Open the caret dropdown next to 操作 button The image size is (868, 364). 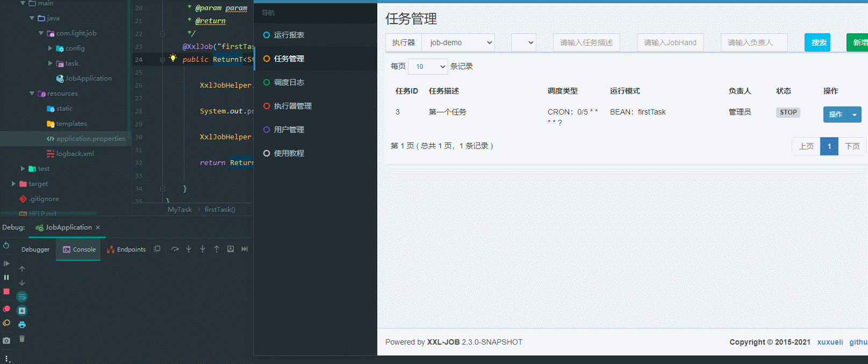coord(855,115)
